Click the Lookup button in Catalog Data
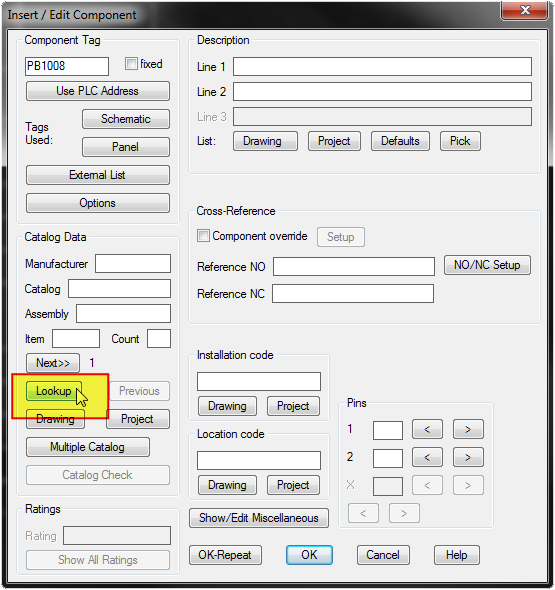The image size is (555, 590). [x=54, y=391]
